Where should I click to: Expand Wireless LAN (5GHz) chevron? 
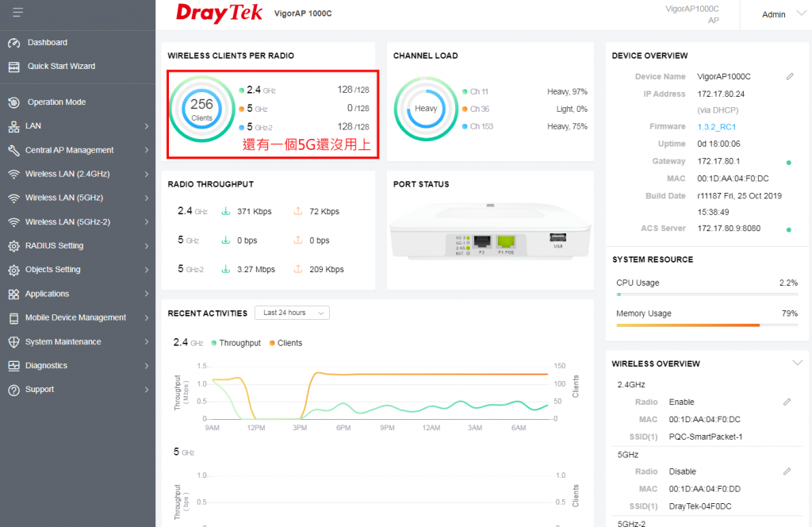coord(147,198)
